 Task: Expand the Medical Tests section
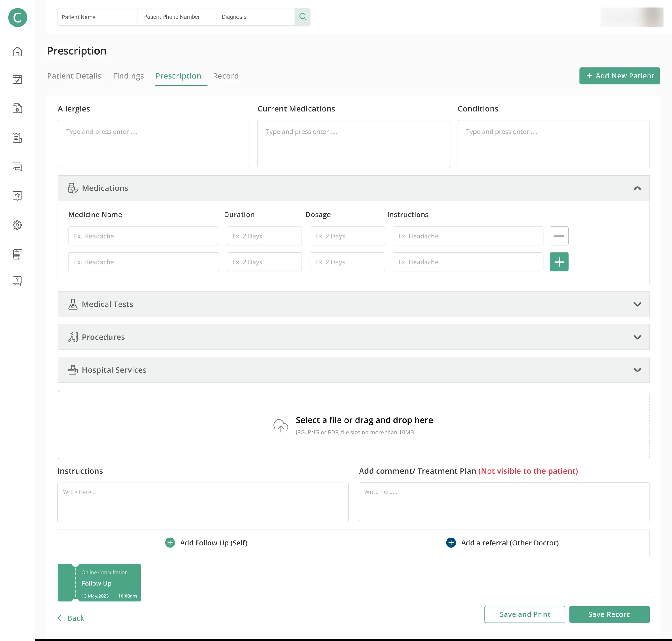tap(637, 304)
